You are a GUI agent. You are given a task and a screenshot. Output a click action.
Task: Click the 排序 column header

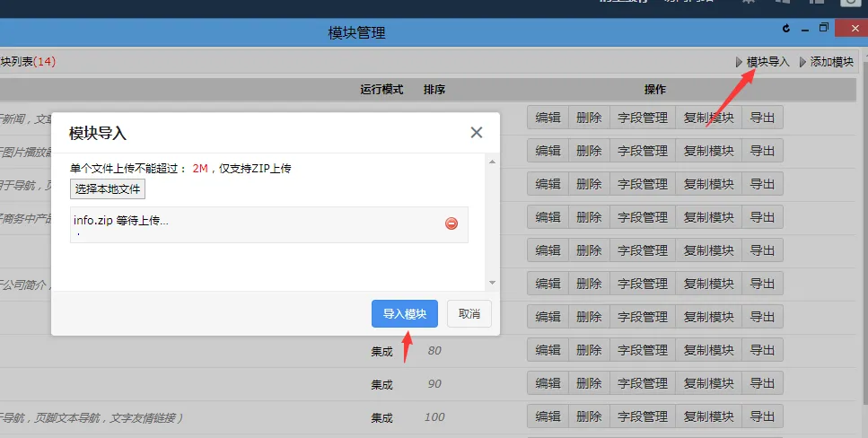[x=434, y=90]
